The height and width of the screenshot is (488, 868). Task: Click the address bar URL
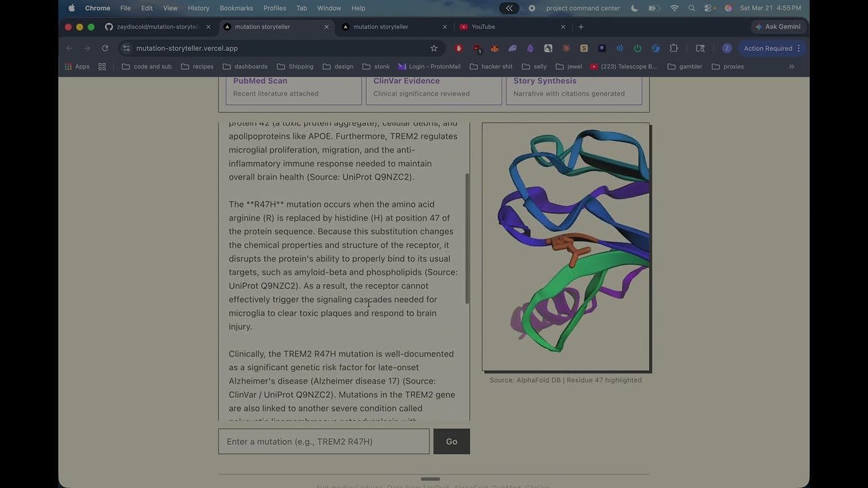tap(186, 48)
